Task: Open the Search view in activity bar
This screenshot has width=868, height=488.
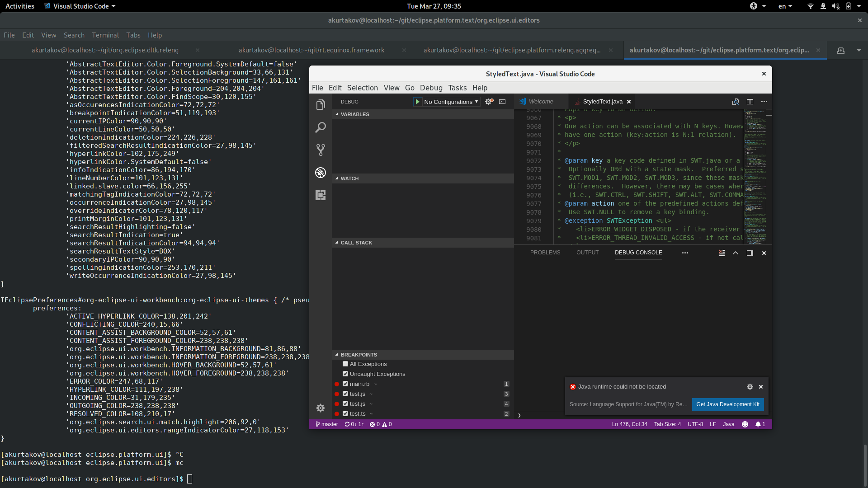Action: tap(321, 127)
